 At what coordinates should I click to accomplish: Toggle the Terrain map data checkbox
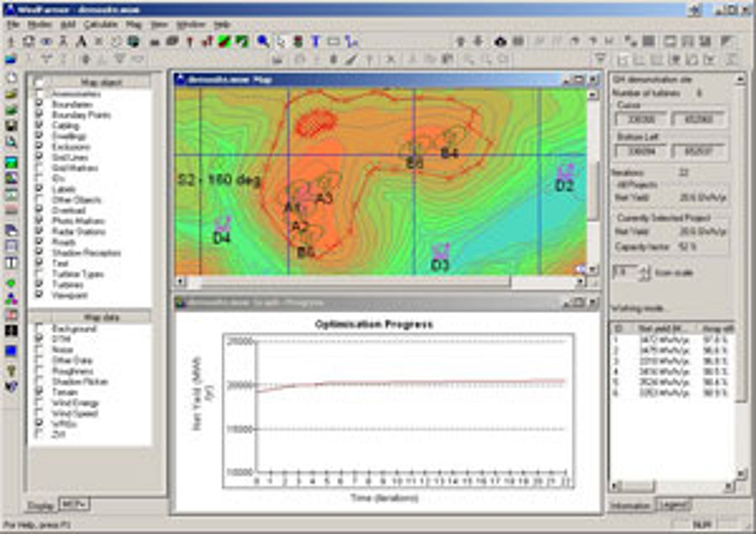40,392
